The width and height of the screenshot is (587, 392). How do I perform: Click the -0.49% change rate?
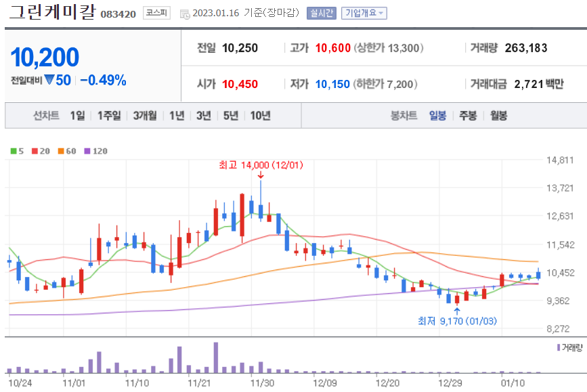[x=104, y=80]
